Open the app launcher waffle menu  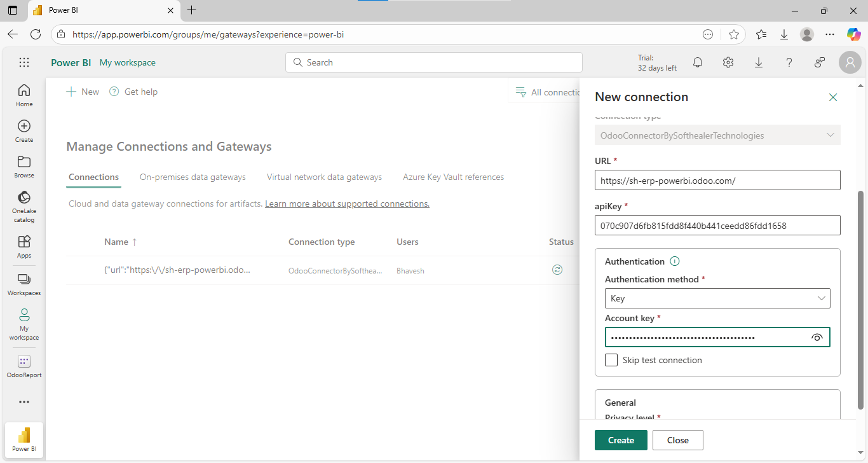tap(24, 62)
